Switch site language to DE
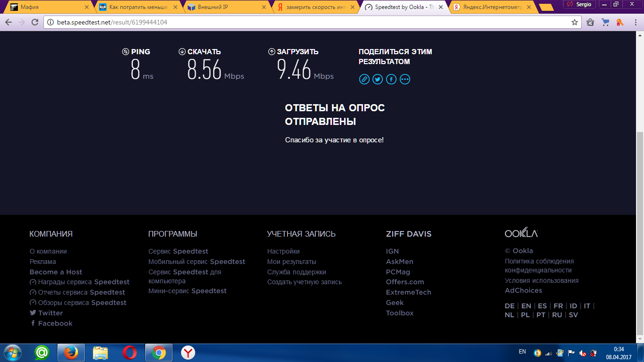The image size is (644, 362). 510,306
